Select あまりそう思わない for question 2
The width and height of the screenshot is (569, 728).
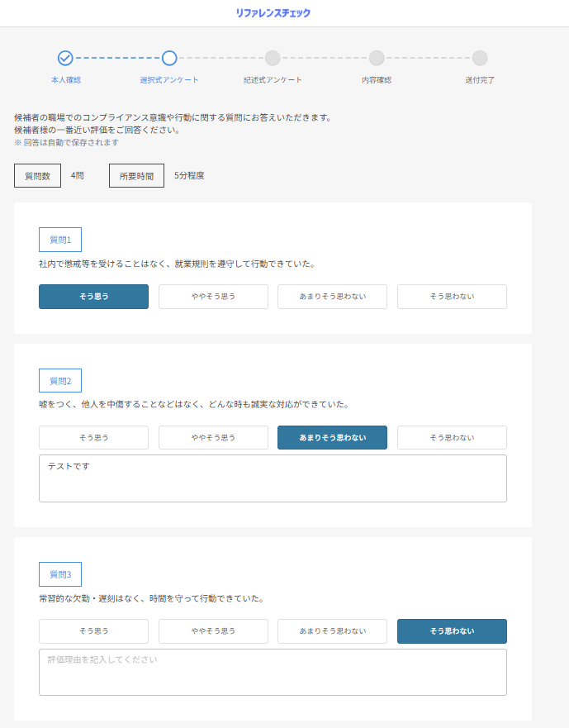point(332,438)
